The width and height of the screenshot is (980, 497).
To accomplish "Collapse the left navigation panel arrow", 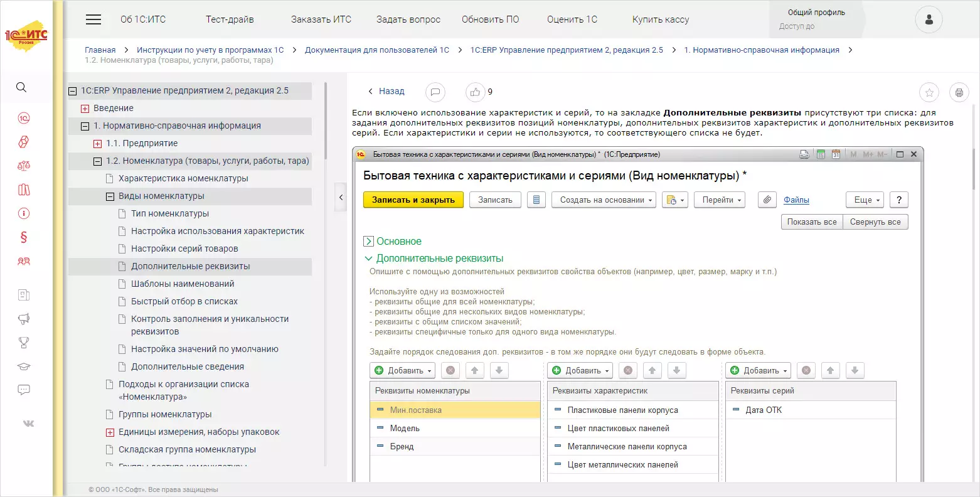I will click(x=341, y=197).
